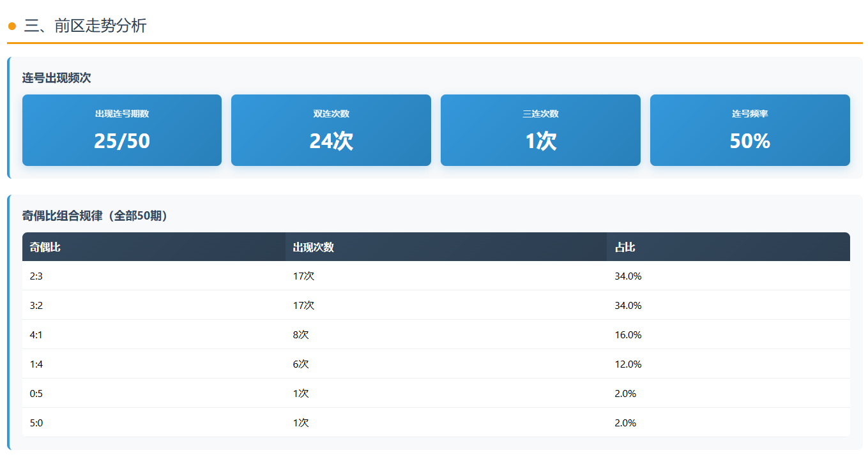This screenshot has height=457, width=868.
Task: Click the 8次 count cell
Action: coord(301,335)
